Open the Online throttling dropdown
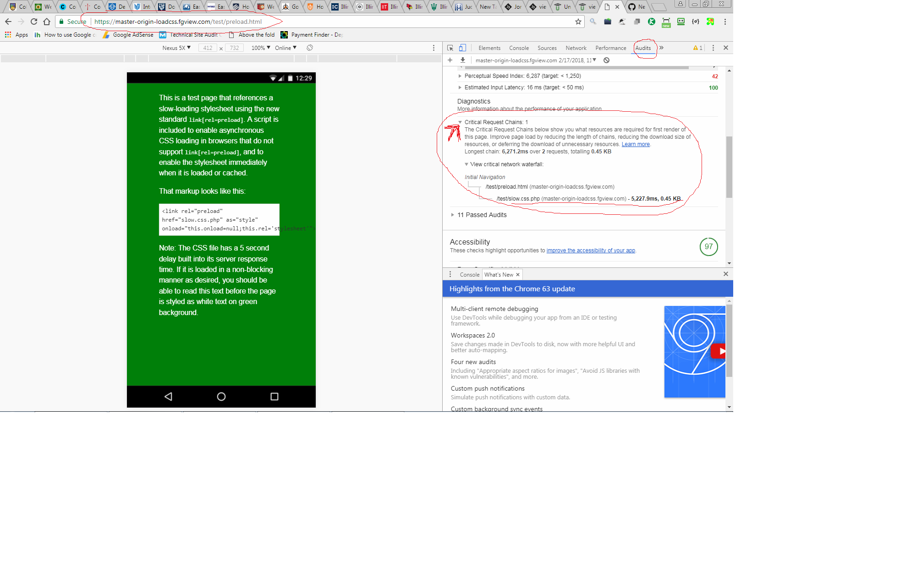 pyautogui.click(x=285, y=48)
